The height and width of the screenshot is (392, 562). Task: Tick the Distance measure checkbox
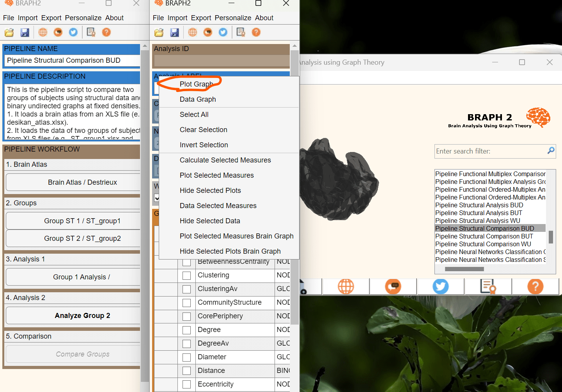click(x=187, y=371)
